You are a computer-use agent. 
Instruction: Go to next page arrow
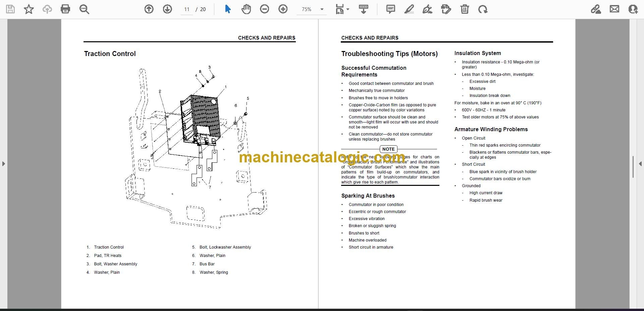tap(167, 9)
